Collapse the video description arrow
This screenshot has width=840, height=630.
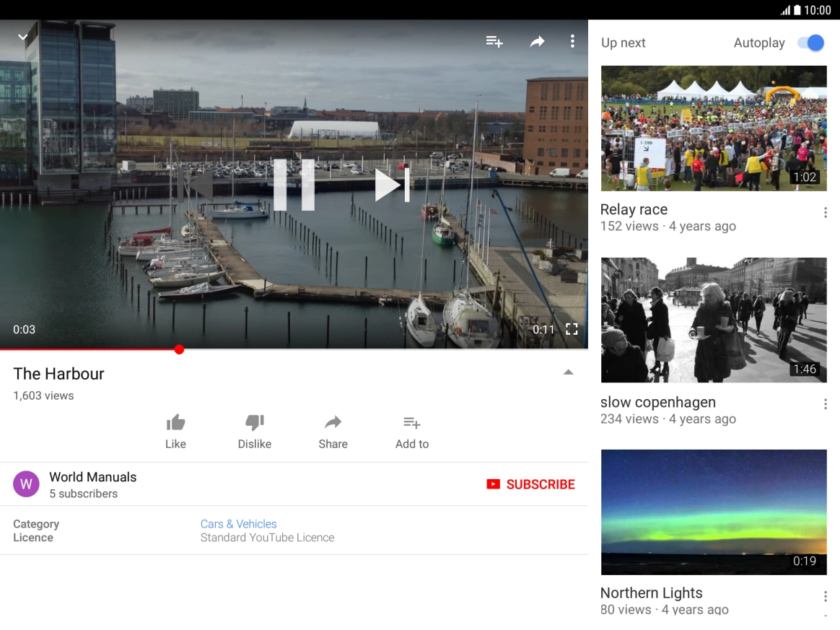(x=568, y=372)
